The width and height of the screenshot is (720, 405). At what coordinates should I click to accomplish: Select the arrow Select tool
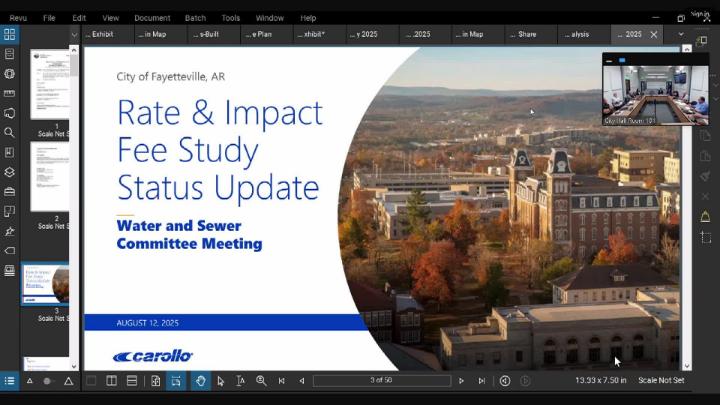(x=220, y=381)
